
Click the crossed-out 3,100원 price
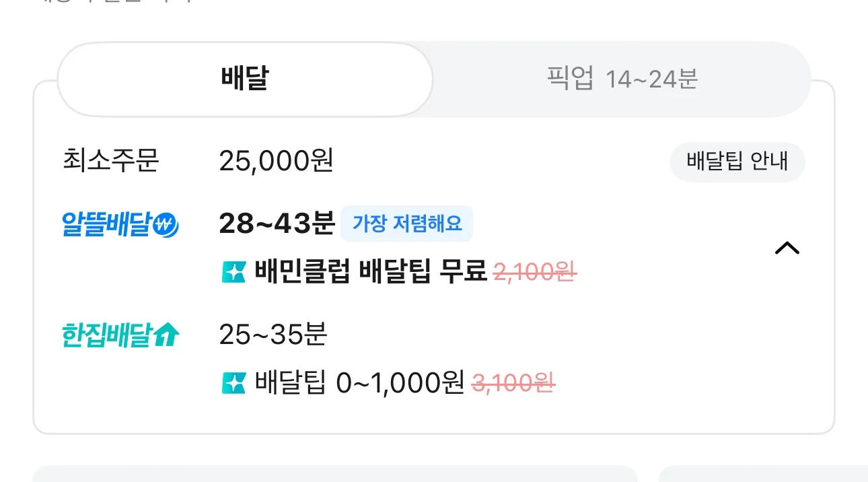(514, 383)
